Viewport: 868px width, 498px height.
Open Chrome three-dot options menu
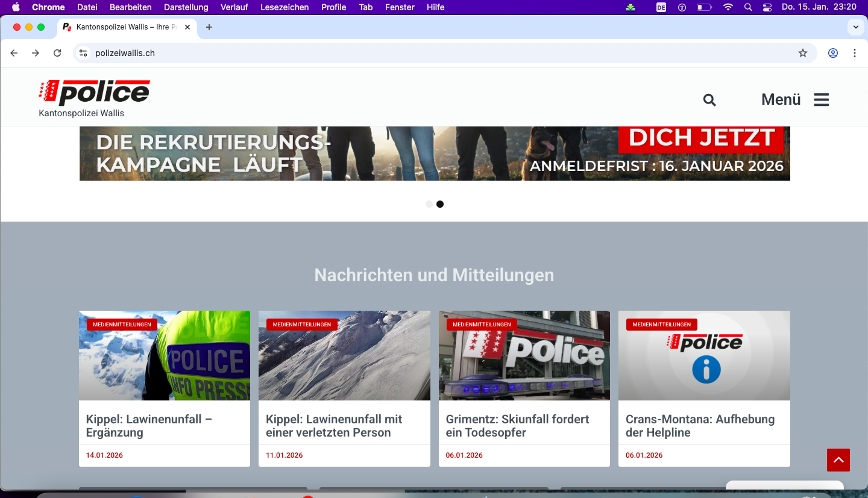pos(854,53)
